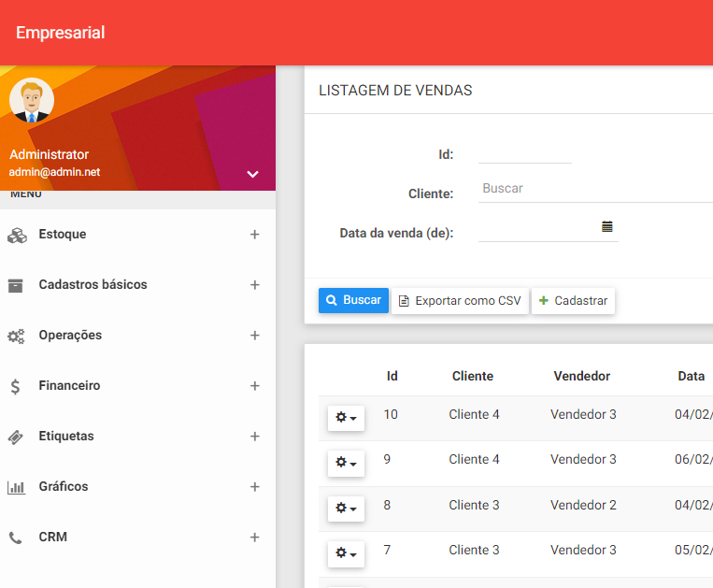Image resolution: width=713 pixels, height=588 pixels.
Task: Click the Administrator name text
Action: point(50,154)
